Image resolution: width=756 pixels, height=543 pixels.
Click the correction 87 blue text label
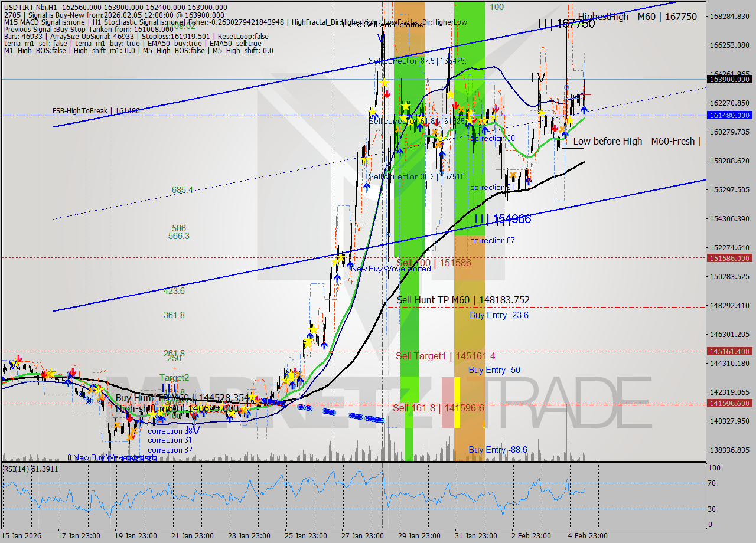click(493, 240)
